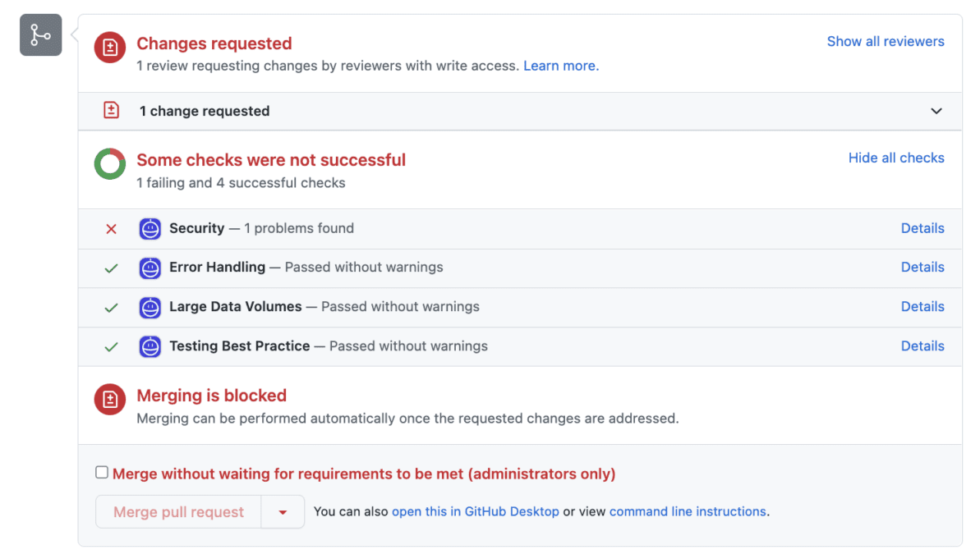The width and height of the screenshot is (980, 554).
Task: Click the red Changes requested badge icon
Action: pyautogui.click(x=110, y=48)
